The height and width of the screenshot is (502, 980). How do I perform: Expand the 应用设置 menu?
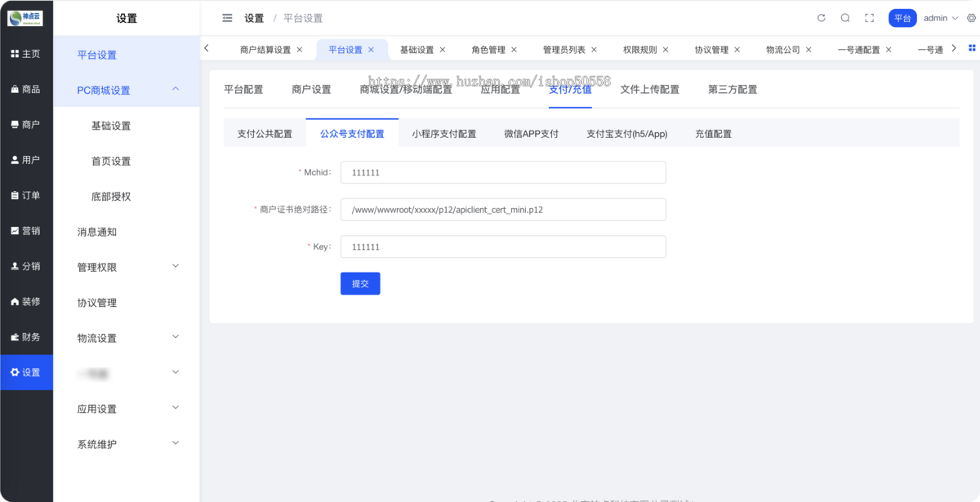tap(176, 408)
